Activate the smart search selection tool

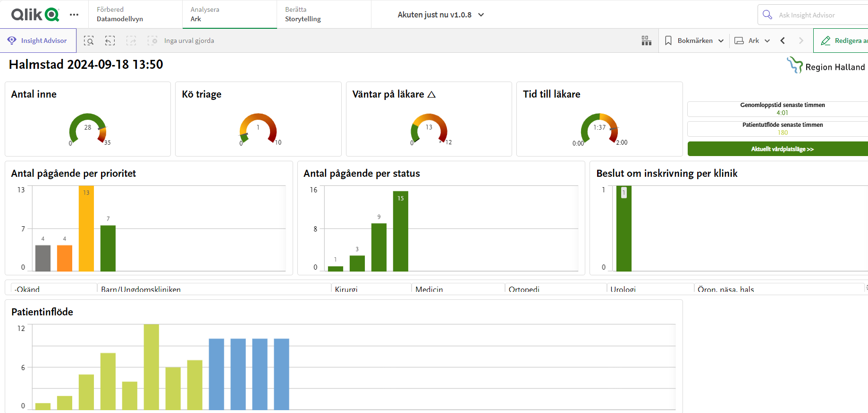89,41
